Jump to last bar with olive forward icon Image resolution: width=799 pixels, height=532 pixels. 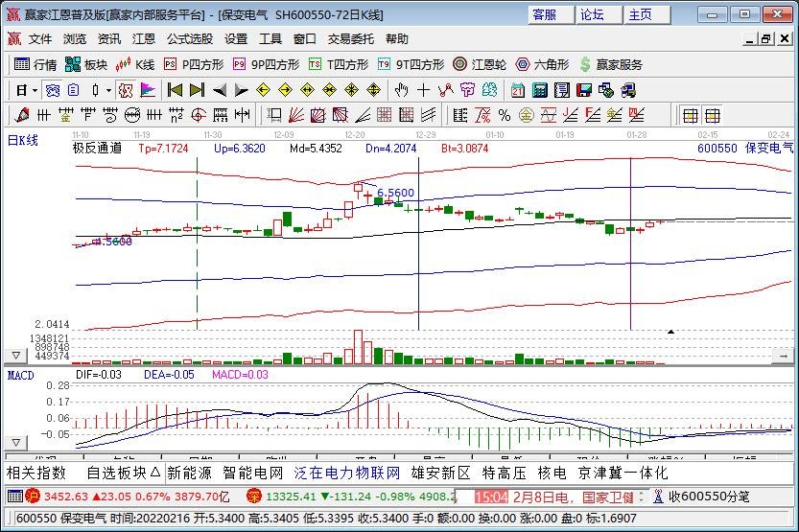(x=198, y=90)
